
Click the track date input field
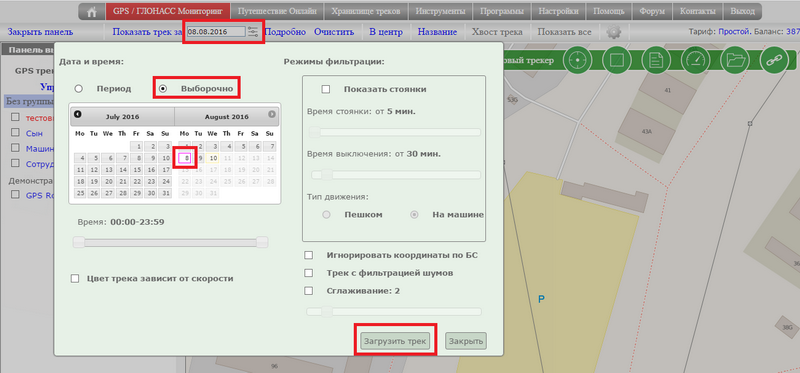point(216,32)
